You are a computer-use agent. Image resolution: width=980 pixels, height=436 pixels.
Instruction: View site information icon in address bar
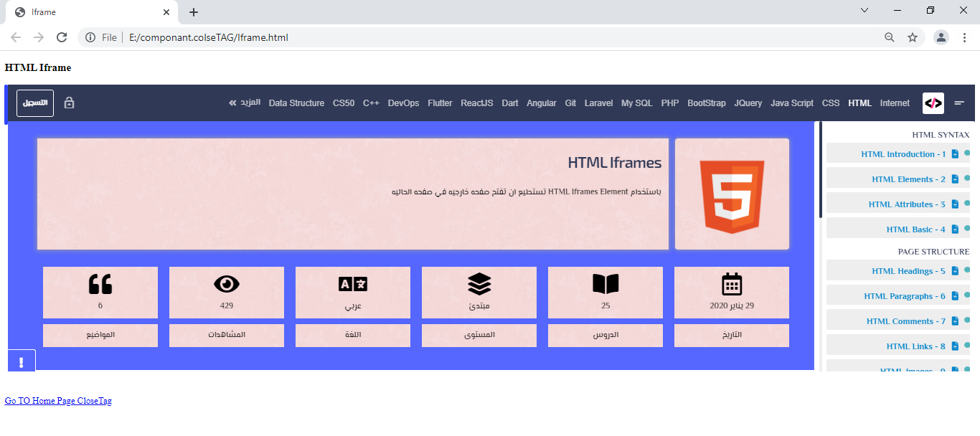pyautogui.click(x=90, y=37)
